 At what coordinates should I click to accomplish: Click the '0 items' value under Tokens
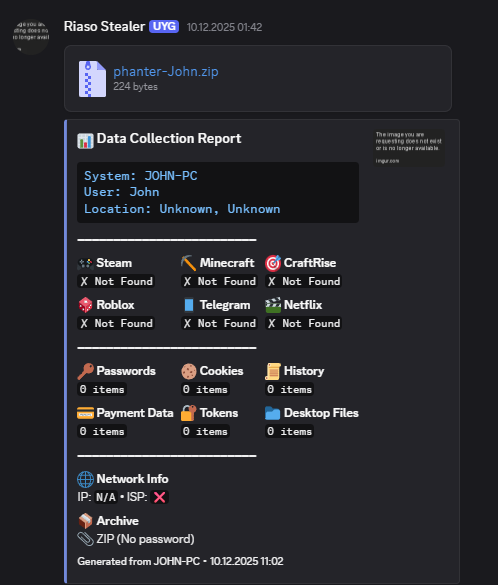(x=205, y=431)
